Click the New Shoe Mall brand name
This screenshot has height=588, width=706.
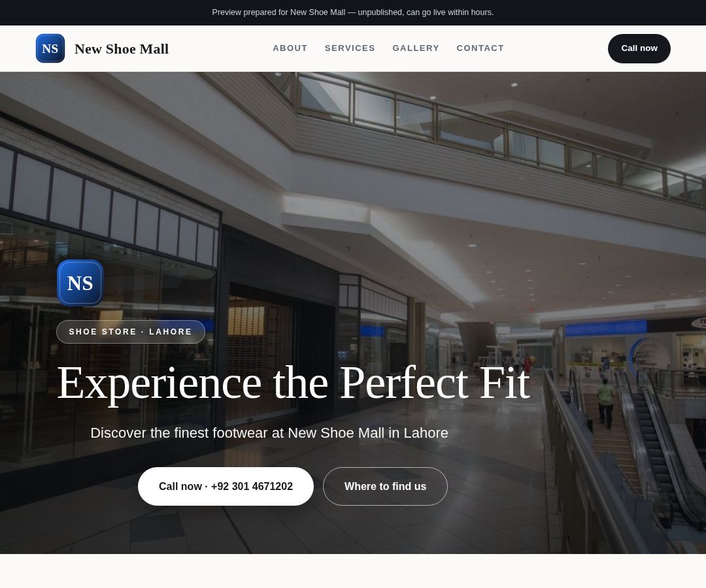pyautogui.click(x=121, y=48)
